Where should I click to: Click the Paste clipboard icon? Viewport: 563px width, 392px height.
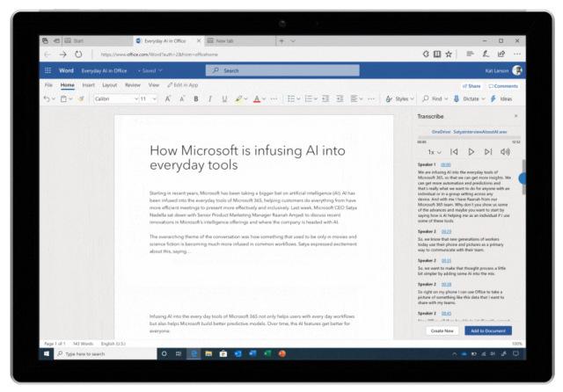[x=63, y=98]
